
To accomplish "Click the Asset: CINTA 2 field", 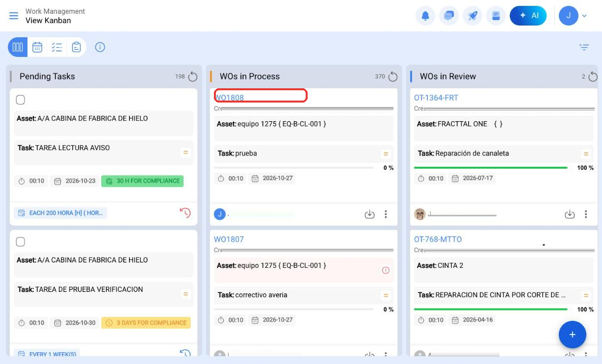I will (504, 270).
